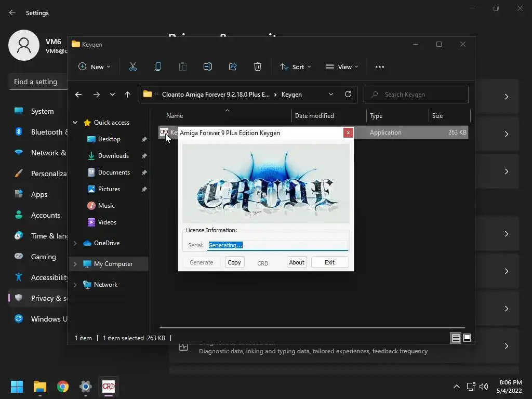This screenshot has height=399, width=532.
Task: Open System in Settings sidebar
Action: coord(38,111)
